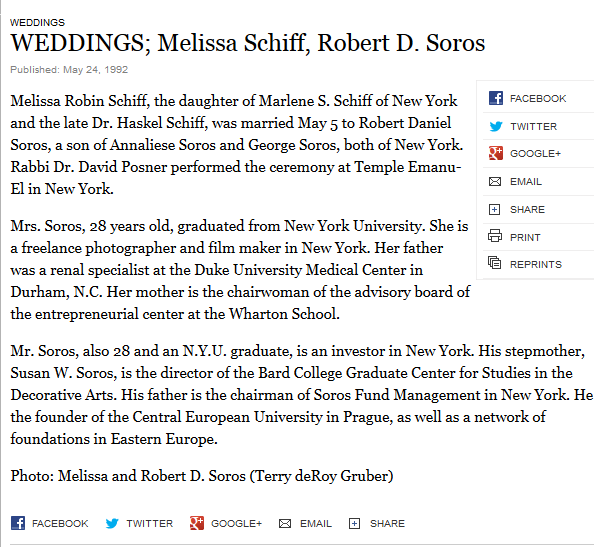Image resolution: width=594 pixels, height=547 pixels.
Task: Click the Facebook icon in sidebar
Action: [496, 98]
